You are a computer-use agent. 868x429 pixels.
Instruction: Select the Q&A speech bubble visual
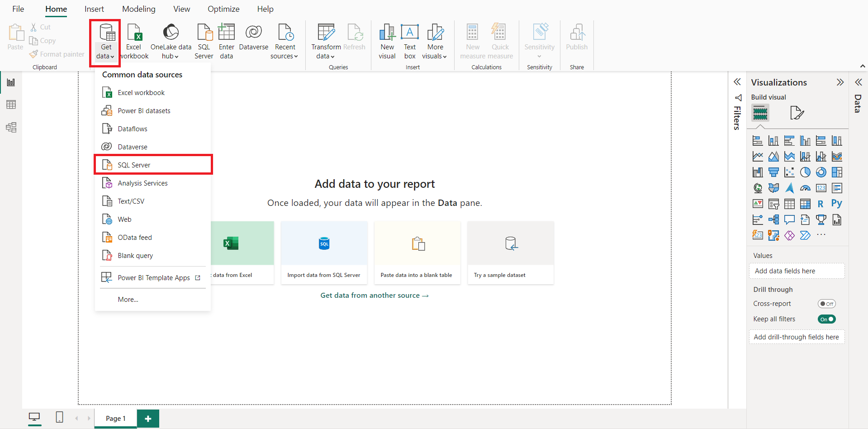(x=789, y=220)
